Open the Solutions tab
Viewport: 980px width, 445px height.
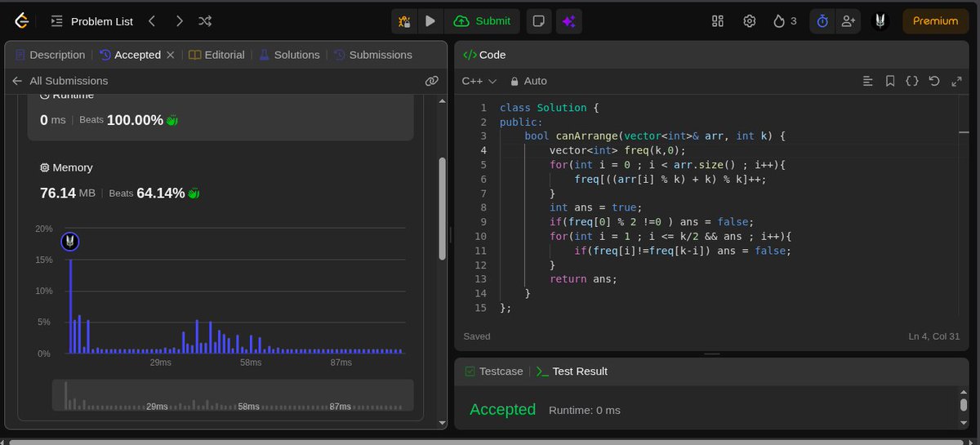[289, 55]
